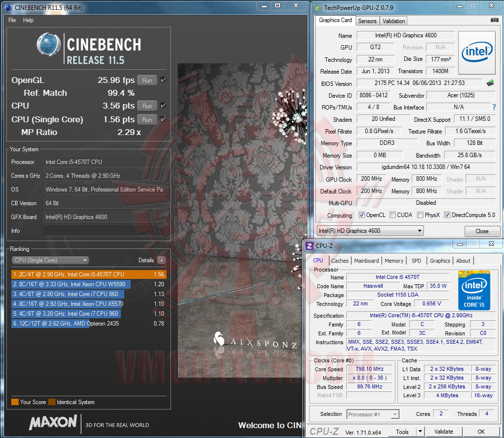The image size is (504, 438).
Task: Toggle the DirectCompute 5.0 checkbox
Action: [447, 215]
